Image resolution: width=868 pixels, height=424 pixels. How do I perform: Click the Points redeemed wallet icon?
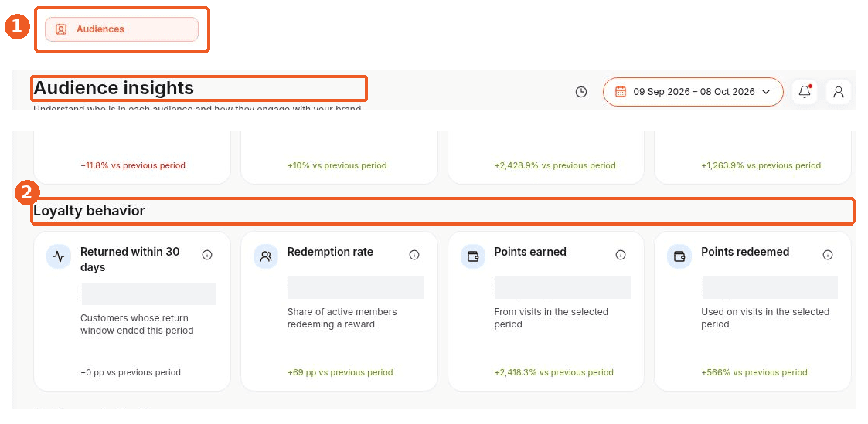click(x=679, y=256)
